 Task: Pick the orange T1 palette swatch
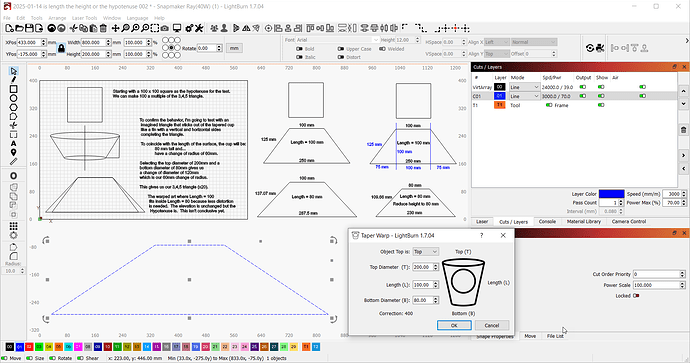coord(306,347)
